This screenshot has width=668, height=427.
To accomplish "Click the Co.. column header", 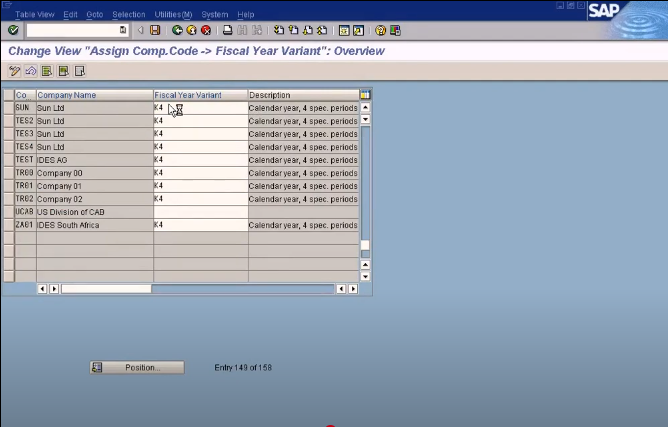I will 25,95.
